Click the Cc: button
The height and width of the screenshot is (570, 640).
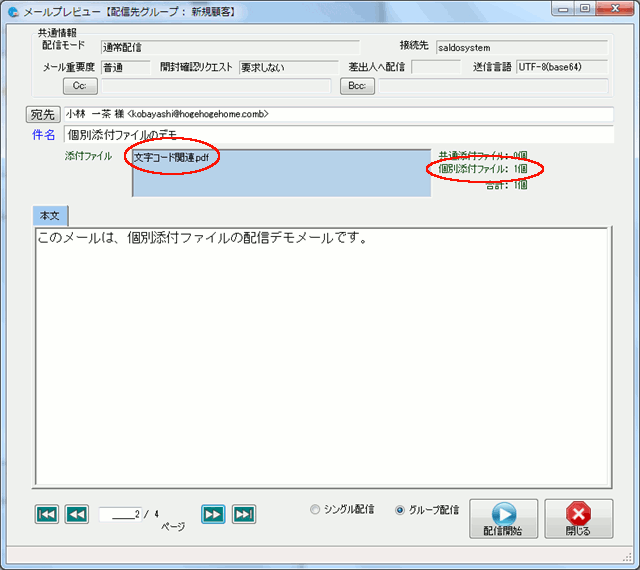[80, 86]
